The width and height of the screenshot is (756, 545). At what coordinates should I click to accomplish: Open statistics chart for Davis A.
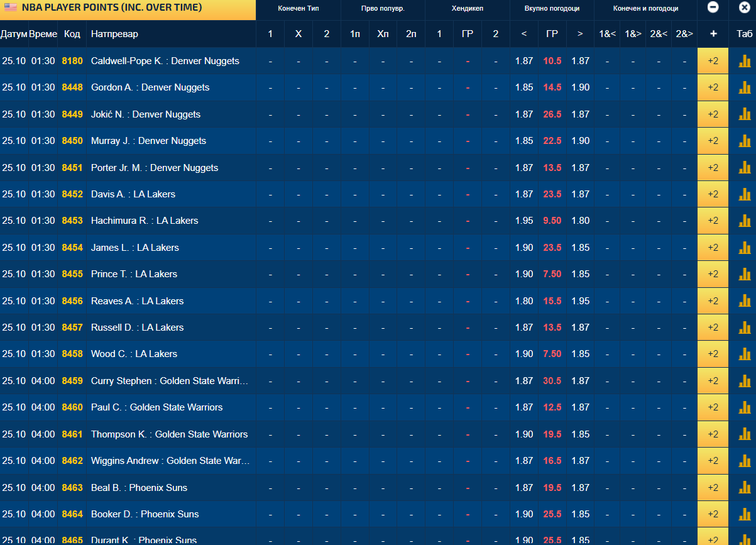click(x=744, y=194)
